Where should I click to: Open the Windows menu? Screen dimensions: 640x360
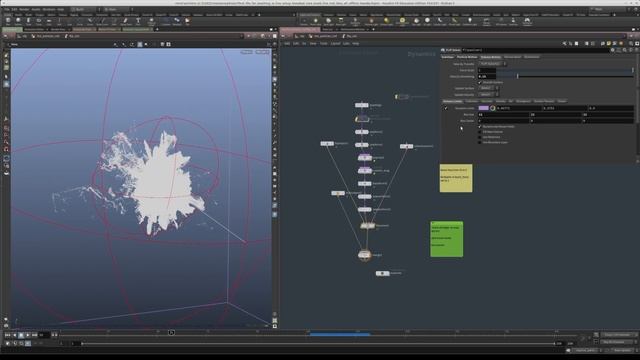tap(49, 9)
